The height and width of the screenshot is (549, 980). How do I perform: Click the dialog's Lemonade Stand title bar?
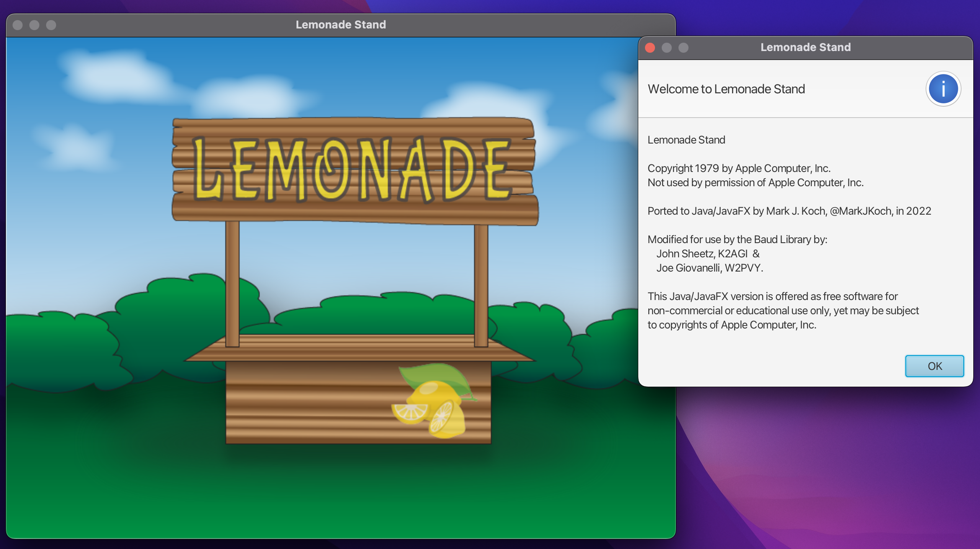[805, 47]
